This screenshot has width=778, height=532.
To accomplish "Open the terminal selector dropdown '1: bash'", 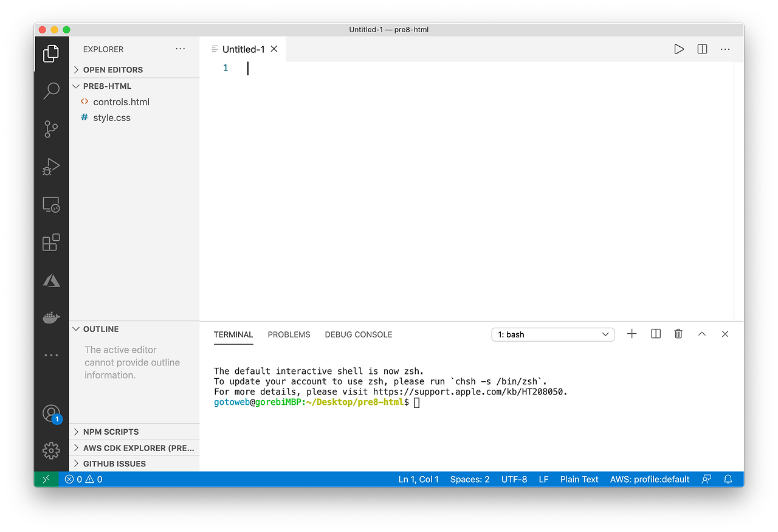I will (553, 334).
